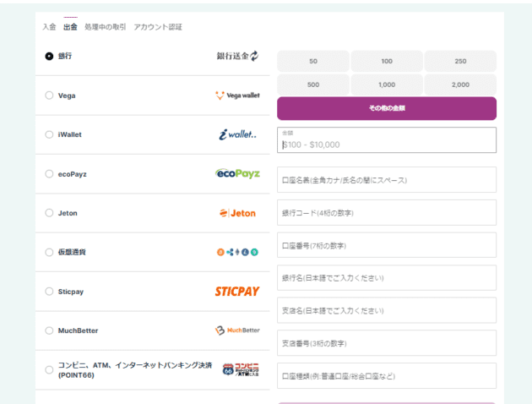This screenshot has height=404, width=532.
Task: Click the cryptocurrency coin icons
Action: pyautogui.click(x=237, y=252)
